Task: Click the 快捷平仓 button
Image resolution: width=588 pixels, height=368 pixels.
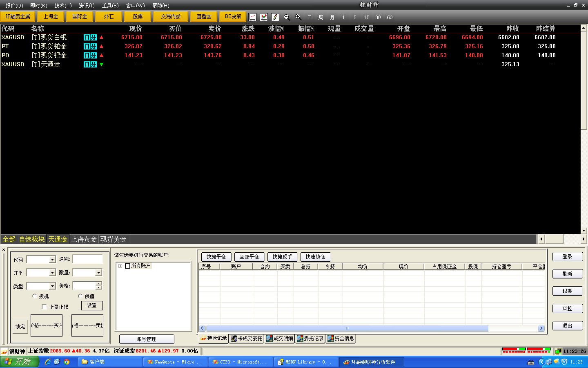Action: point(216,257)
